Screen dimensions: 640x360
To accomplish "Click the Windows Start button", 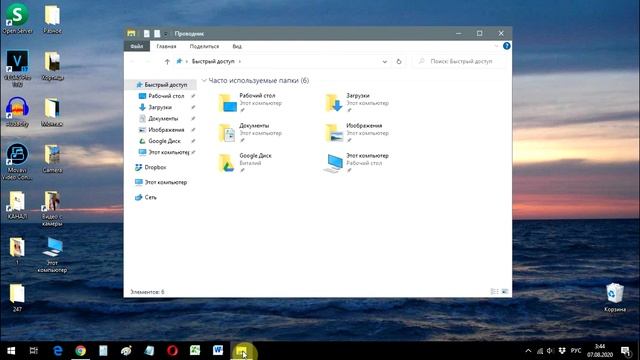I will [11, 351].
